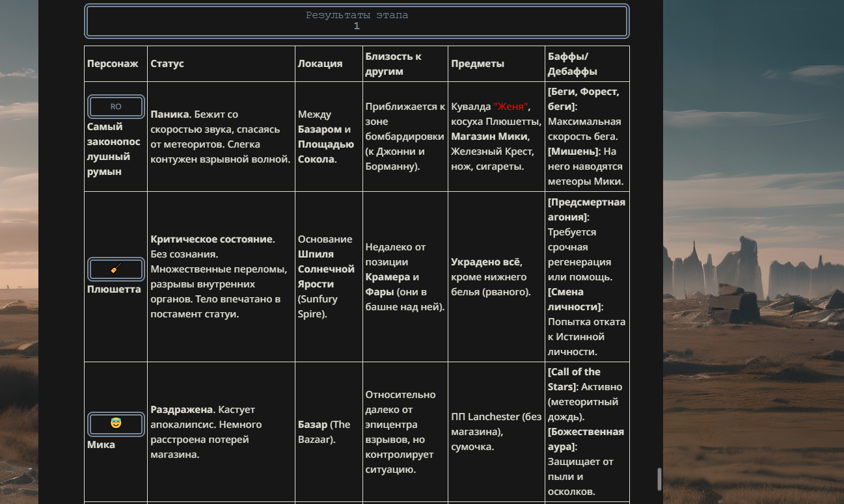Click the RO character badge
844x504 pixels.
pos(116,107)
